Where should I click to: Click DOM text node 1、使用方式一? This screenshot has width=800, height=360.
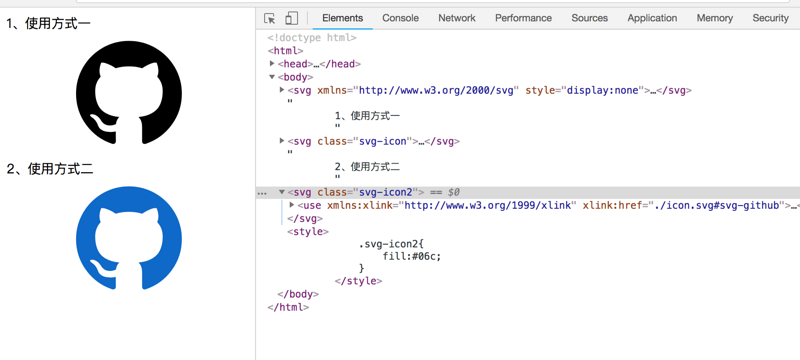367,116
